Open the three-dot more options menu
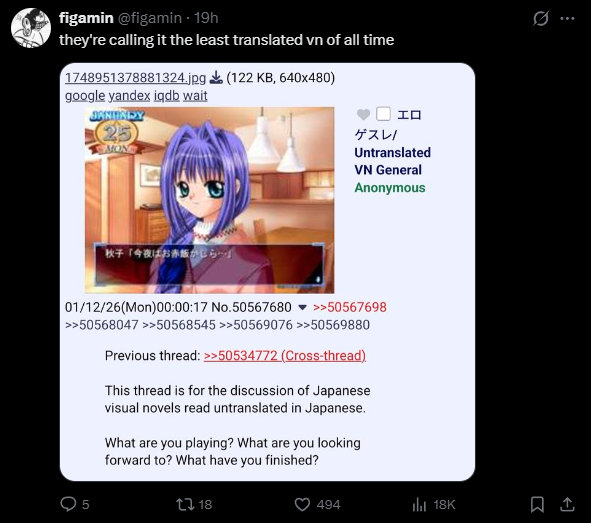This screenshot has width=591, height=523. coord(567,18)
